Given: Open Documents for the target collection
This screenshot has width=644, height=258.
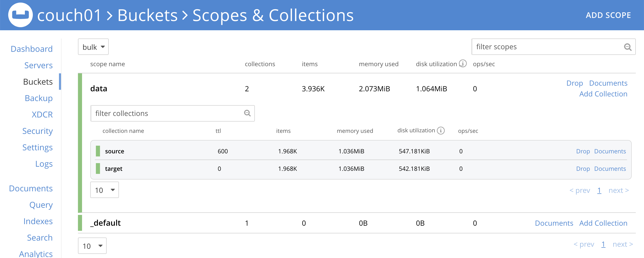Looking at the screenshot, I should 610,168.
